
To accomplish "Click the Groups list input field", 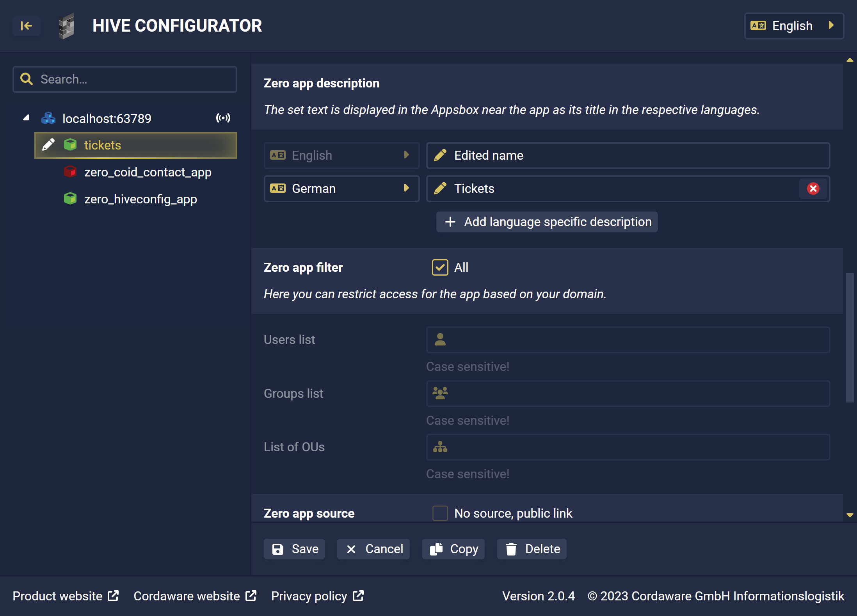I will pyautogui.click(x=628, y=393).
